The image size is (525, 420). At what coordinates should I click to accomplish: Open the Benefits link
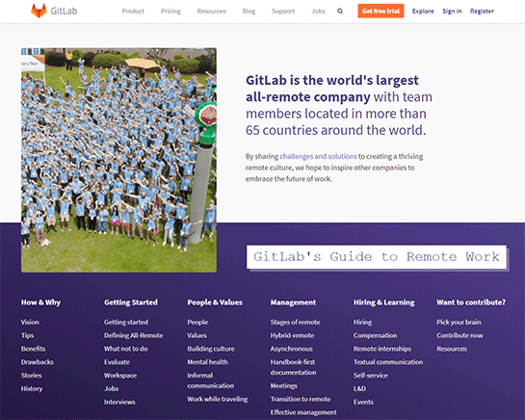pyautogui.click(x=33, y=349)
